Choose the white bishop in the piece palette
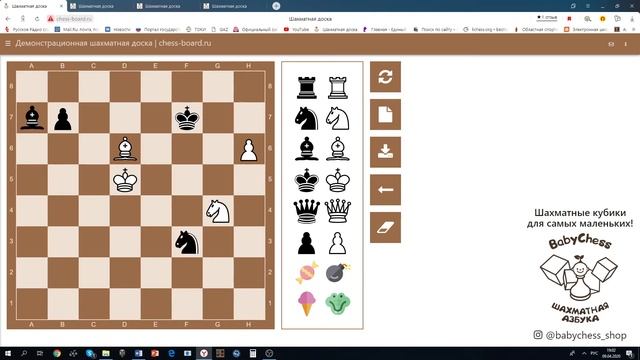 338,149
